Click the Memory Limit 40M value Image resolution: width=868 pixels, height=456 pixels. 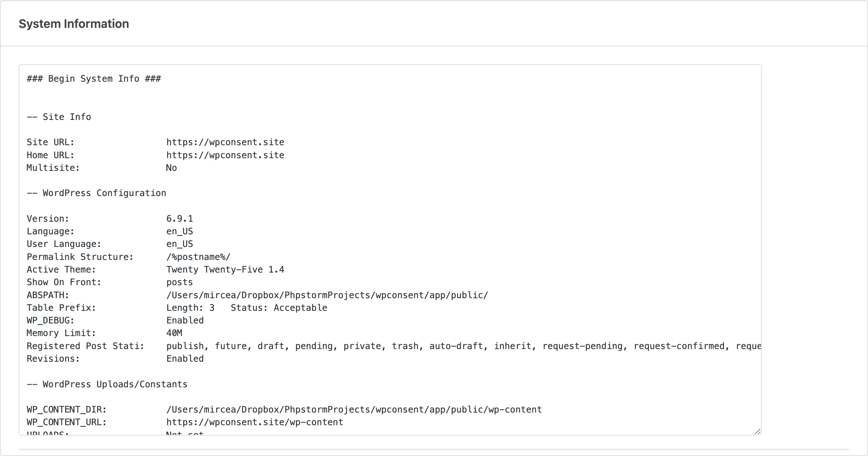tap(174, 333)
